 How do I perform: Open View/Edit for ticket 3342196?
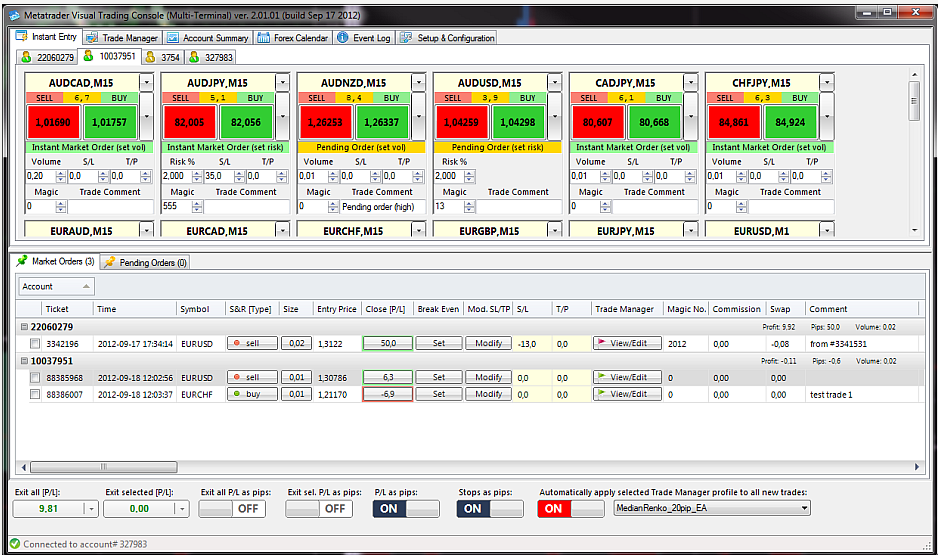coord(627,343)
